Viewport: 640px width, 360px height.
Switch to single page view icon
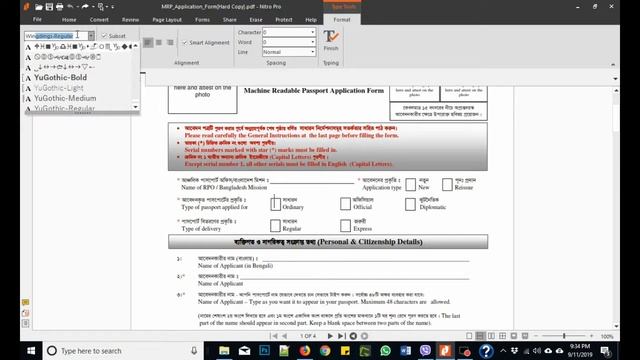pos(469,336)
